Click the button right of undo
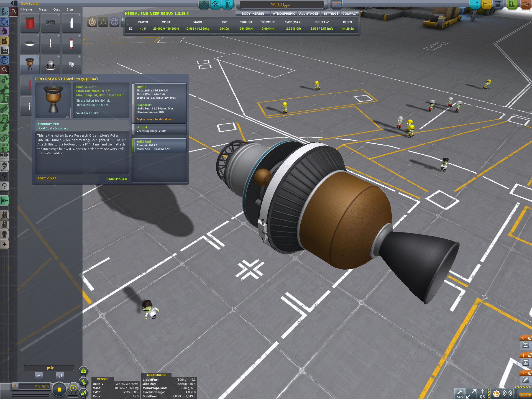The height and width of the screenshot is (399, 532). pos(60,376)
